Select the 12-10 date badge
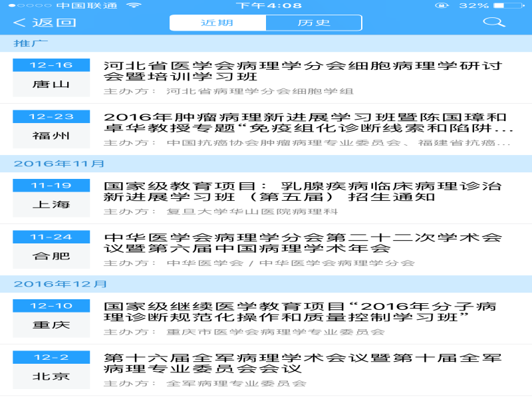This screenshot has width=532, height=399. tap(51, 306)
